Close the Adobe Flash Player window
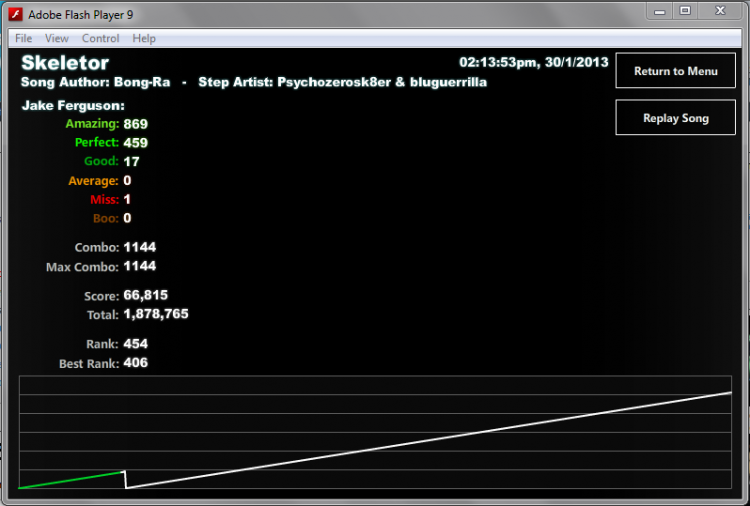 point(720,11)
